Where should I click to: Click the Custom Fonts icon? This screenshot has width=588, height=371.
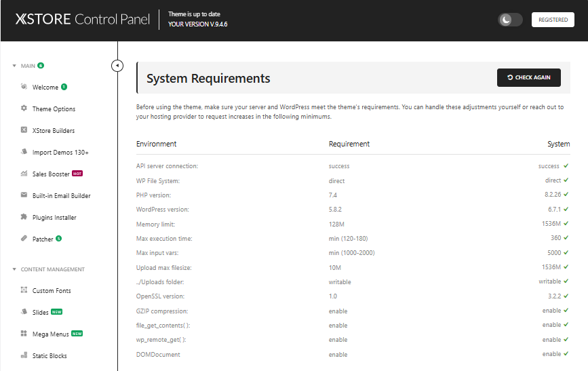[x=24, y=290]
